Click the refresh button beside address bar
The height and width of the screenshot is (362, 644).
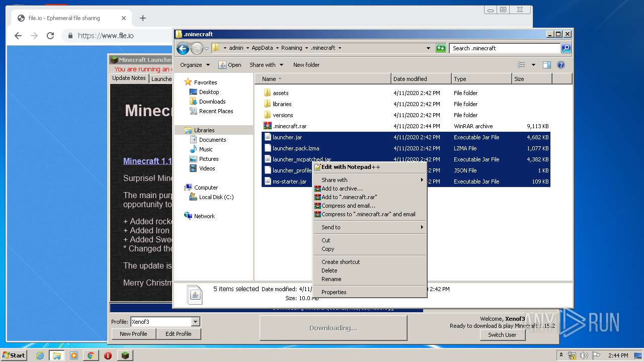pyautogui.click(x=441, y=48)
